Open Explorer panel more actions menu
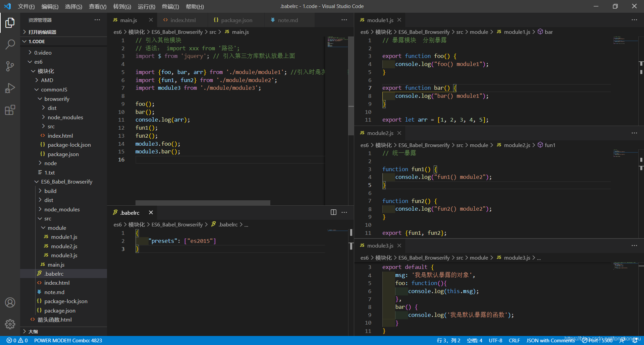 tap(97, 20)
